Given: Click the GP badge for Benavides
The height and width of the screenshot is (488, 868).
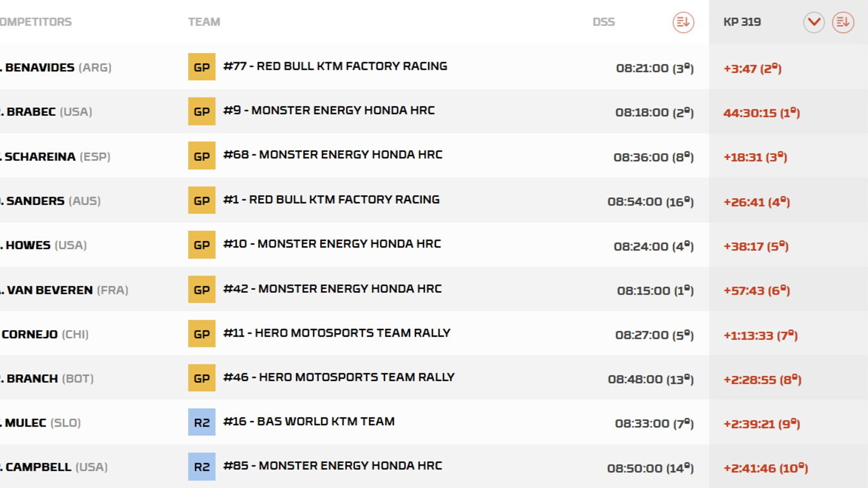Looking at the screenshot, I should coord(201,67).
